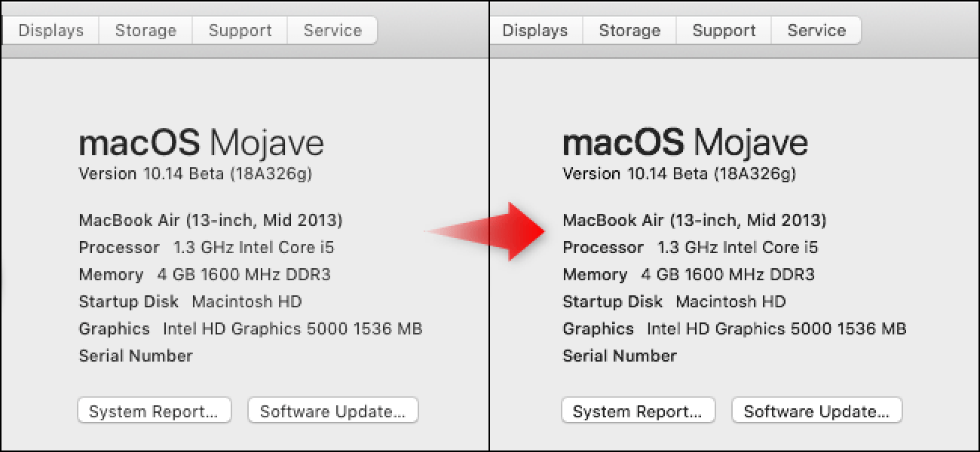Image resolution: width=980 pixels, height=452 pixels.
Task: Open the Displays tab in left panel
Action: (x=51, y=31)
